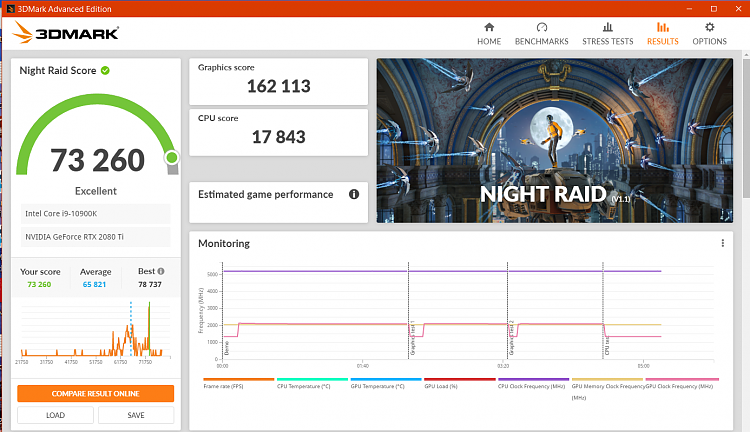
Task: Click the Monitoring heading
Action: (224, 244)
